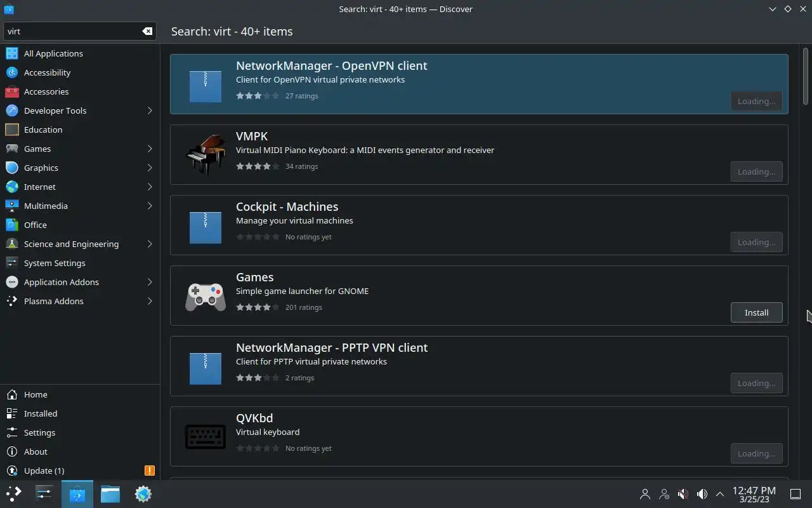Launch the web browser taskbar icon

coord(143,494)
